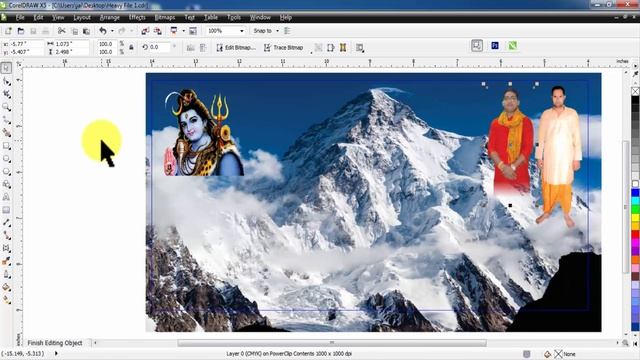Select the Interactive Fill tool
The image size is (640, 360).
(x=6, y=300)
